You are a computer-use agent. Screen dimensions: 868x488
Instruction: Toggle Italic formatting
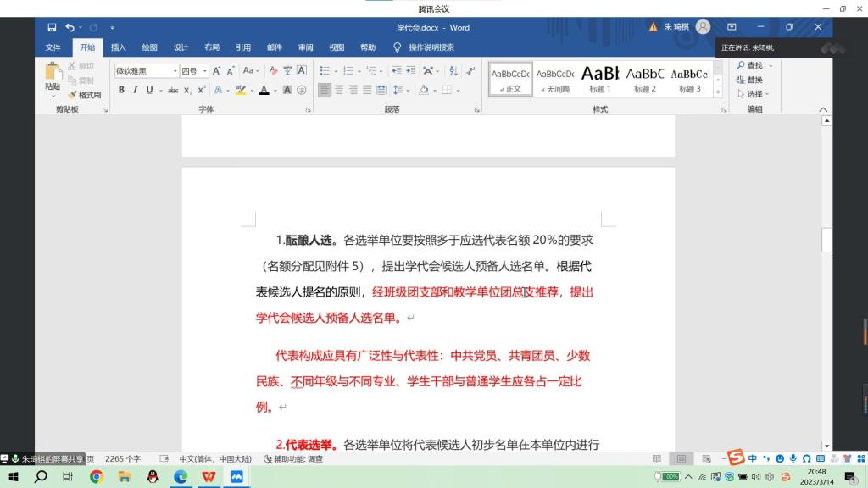136,90
